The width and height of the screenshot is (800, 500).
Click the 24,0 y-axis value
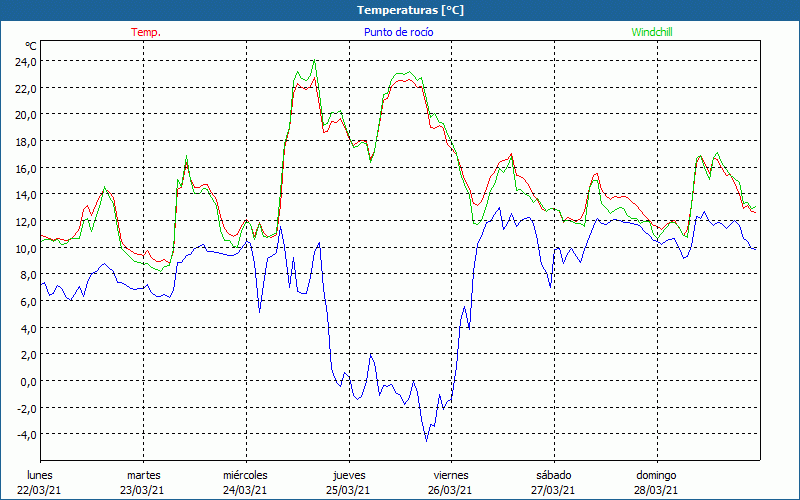click(x=25, y=62)
